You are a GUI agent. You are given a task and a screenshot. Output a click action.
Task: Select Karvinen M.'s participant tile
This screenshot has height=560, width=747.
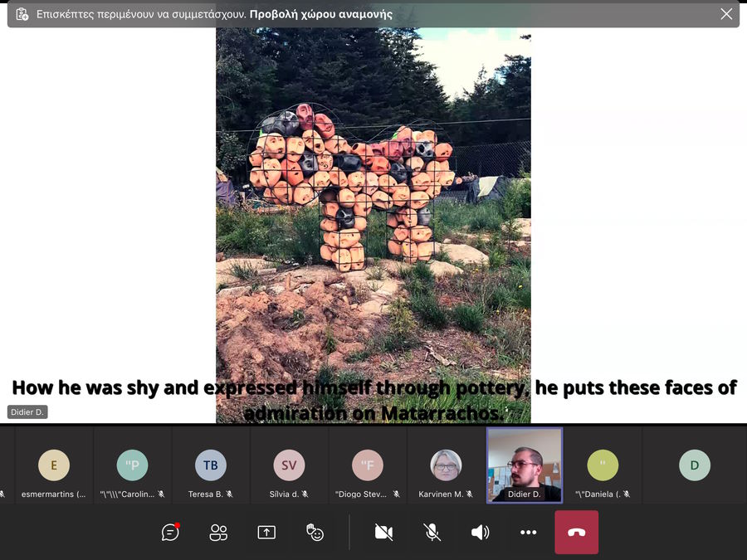tap(446, 465)
